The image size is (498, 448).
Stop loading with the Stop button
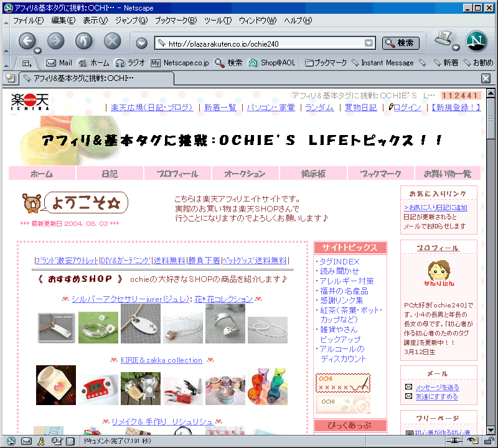pos(113,41)
